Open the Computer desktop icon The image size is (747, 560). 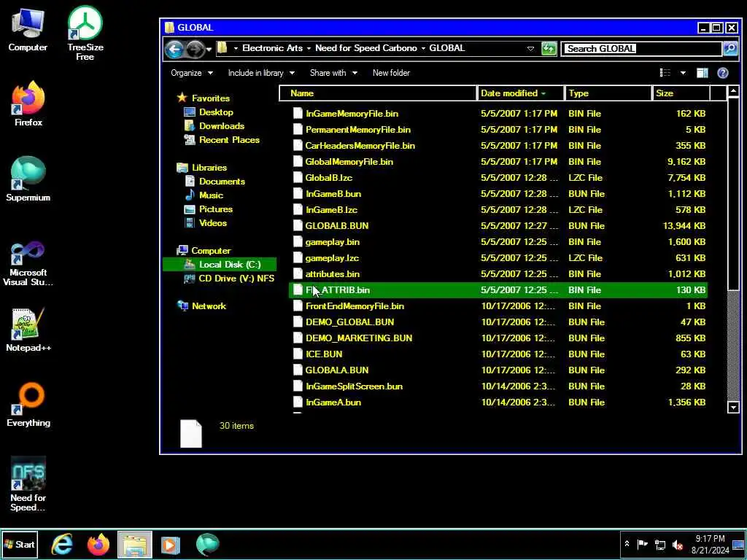pyautogui.click(x=28, y=30)
